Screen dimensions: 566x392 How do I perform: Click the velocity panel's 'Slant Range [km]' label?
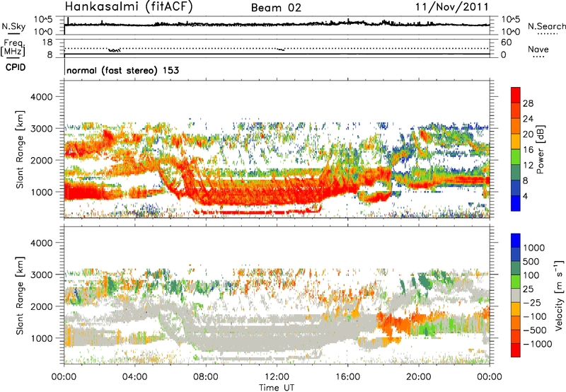click(20, 295)
